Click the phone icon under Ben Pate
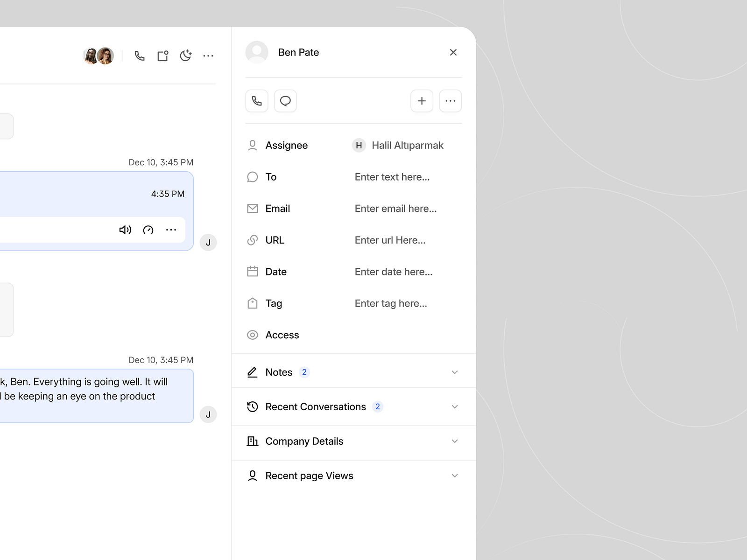Screen dimensions: 747x560 click(257, 101)
